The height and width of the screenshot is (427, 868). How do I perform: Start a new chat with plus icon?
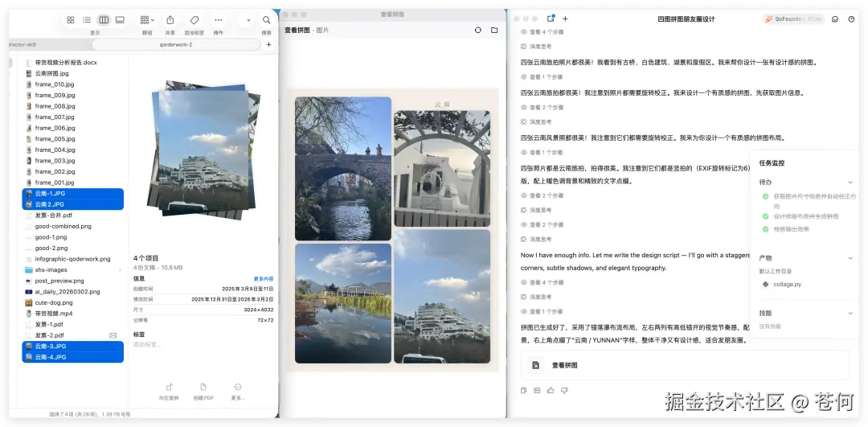tap(565, 18)
